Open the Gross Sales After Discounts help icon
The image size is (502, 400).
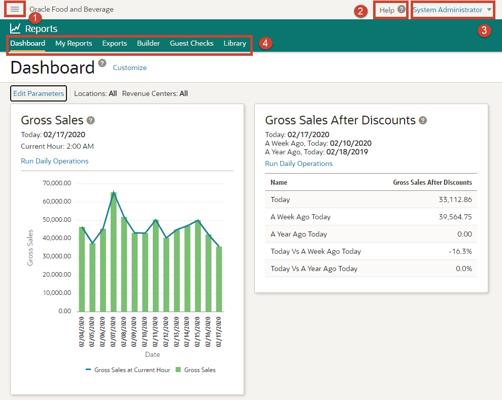point(423,120)
